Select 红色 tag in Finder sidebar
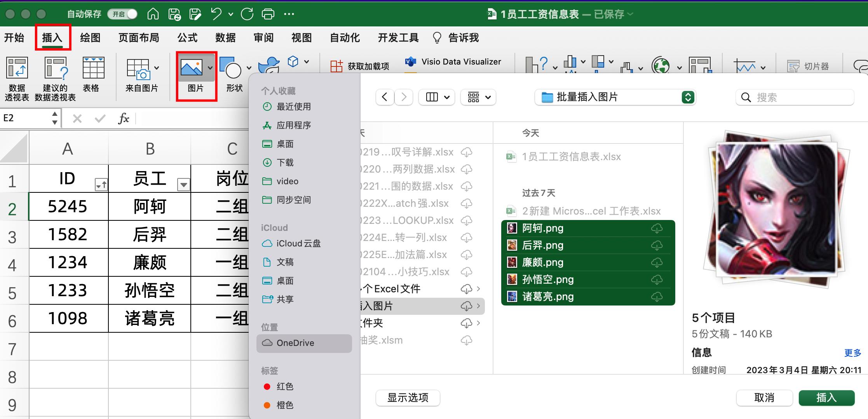This screenshot has height=419, width=868. (x=285, y=386)
